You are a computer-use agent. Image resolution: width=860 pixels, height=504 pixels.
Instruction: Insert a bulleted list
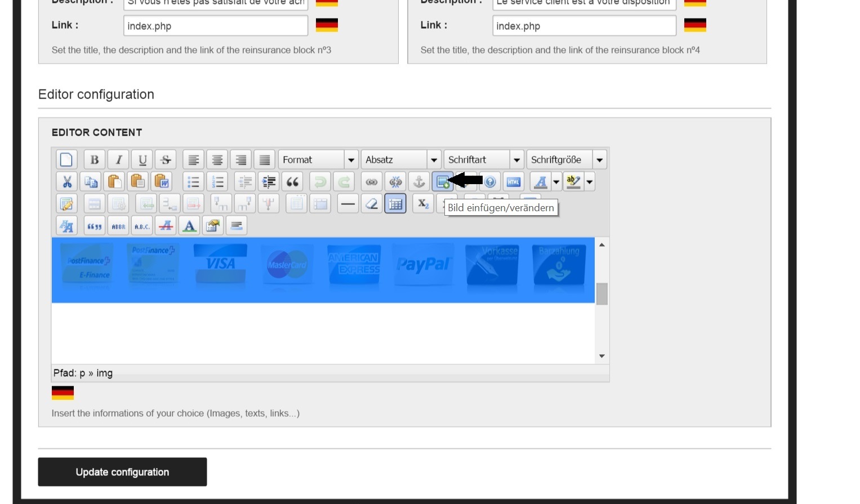tap(194, 182)
